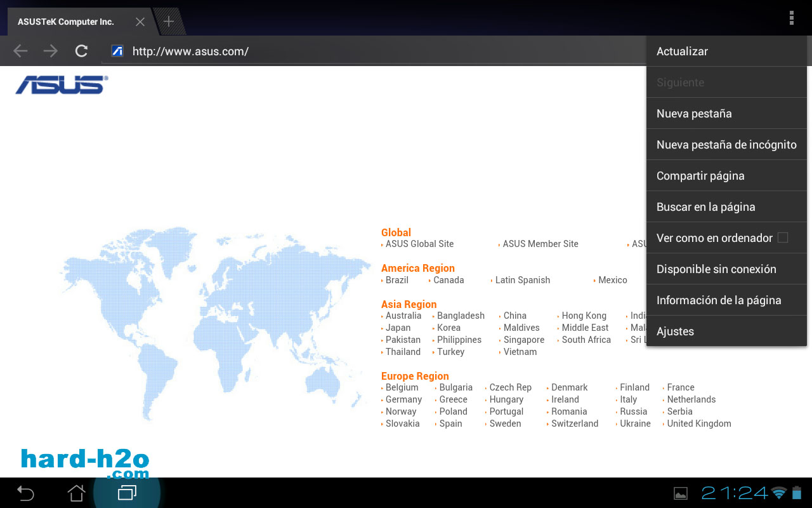The width and height of the screenshot is (812, 508).
Task: Click the Spain link
Action: tap(451, 424)
